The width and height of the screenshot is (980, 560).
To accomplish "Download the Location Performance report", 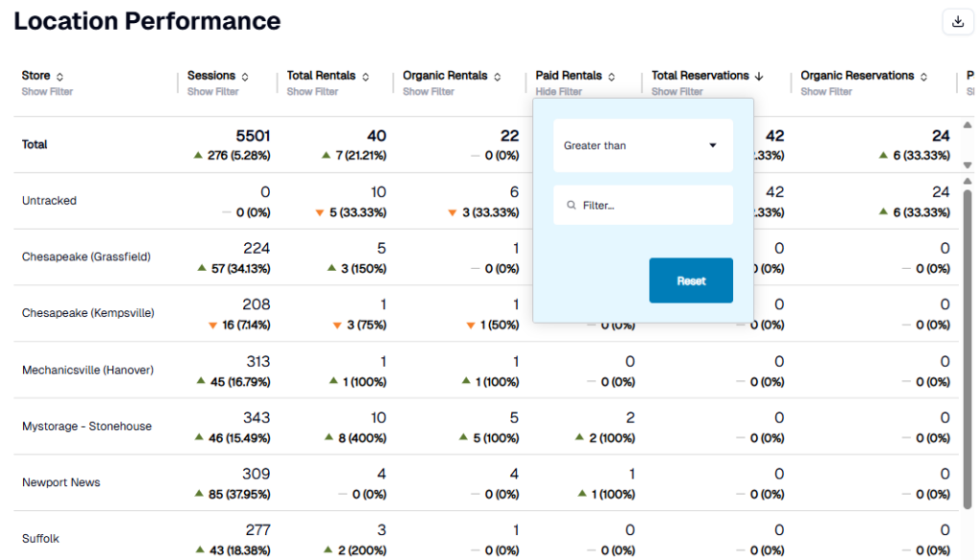I will (x=957, y=22).
